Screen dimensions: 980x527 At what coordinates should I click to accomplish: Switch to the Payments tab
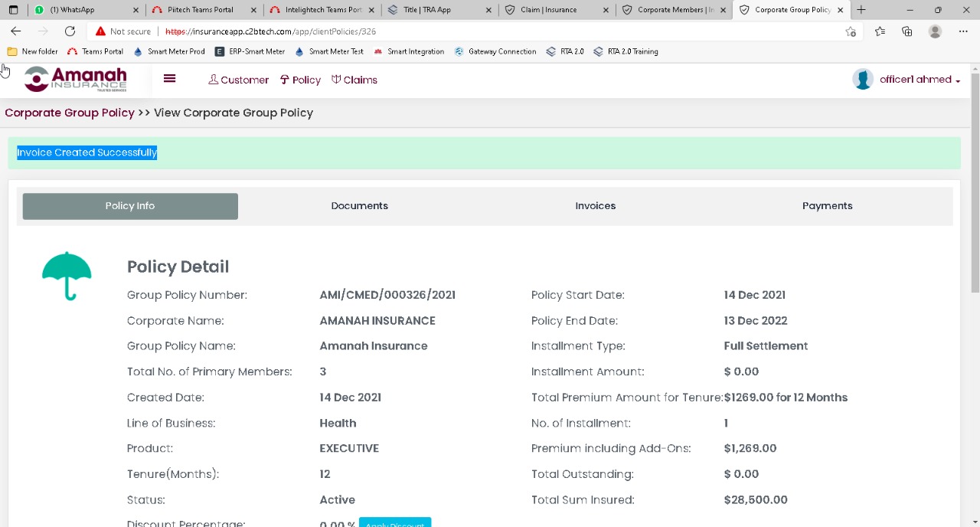tap(828, 206)
